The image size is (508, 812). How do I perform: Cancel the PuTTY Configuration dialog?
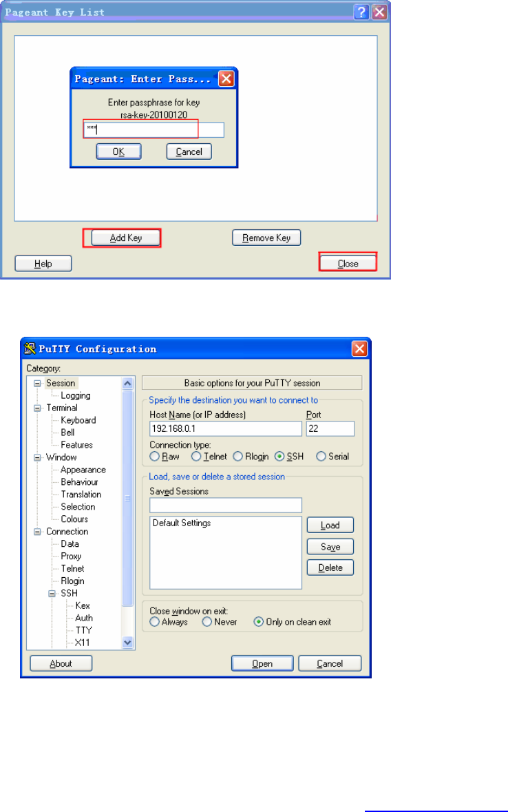point(330,663)
